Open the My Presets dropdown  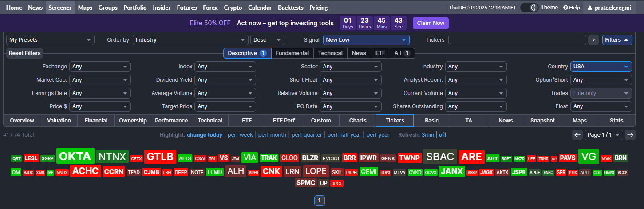click(50, 40)
